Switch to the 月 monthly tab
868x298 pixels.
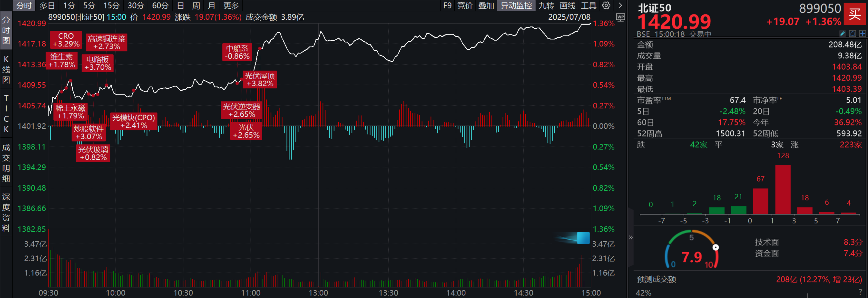[211, 5]
